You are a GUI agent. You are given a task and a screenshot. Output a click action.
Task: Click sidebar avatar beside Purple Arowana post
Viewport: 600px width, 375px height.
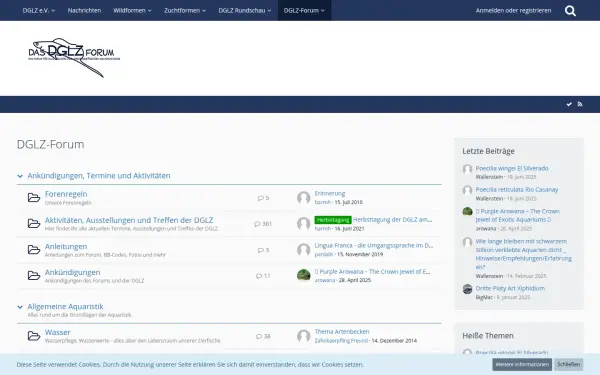coord(467,212)
